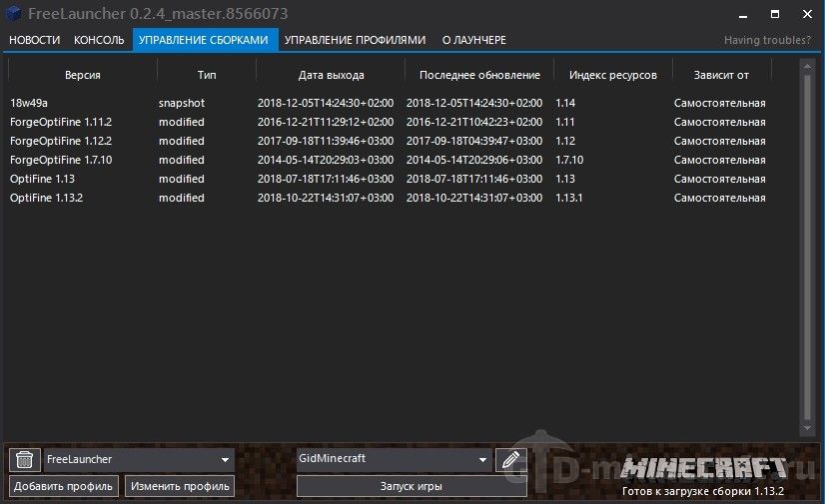
Task: Click the pencil edit icon
Action: 511,460
